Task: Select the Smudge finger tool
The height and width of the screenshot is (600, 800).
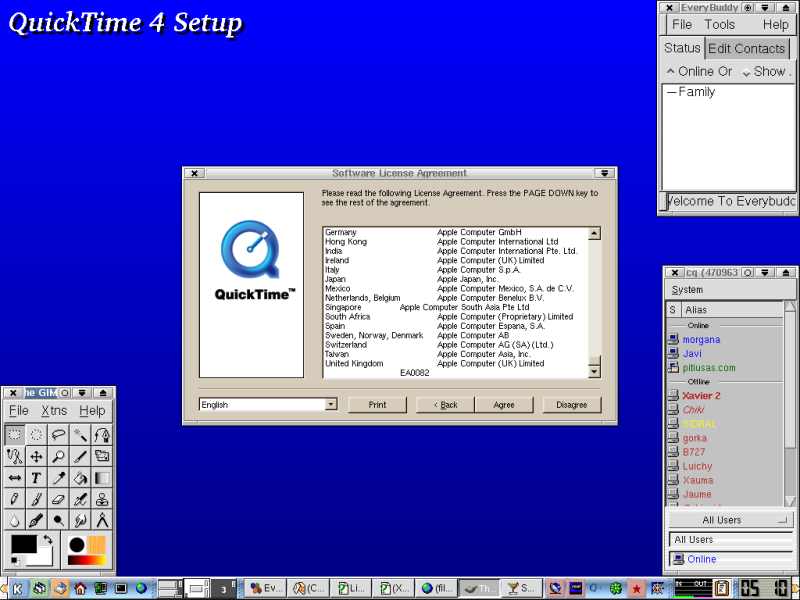Action: pos(80,520)
